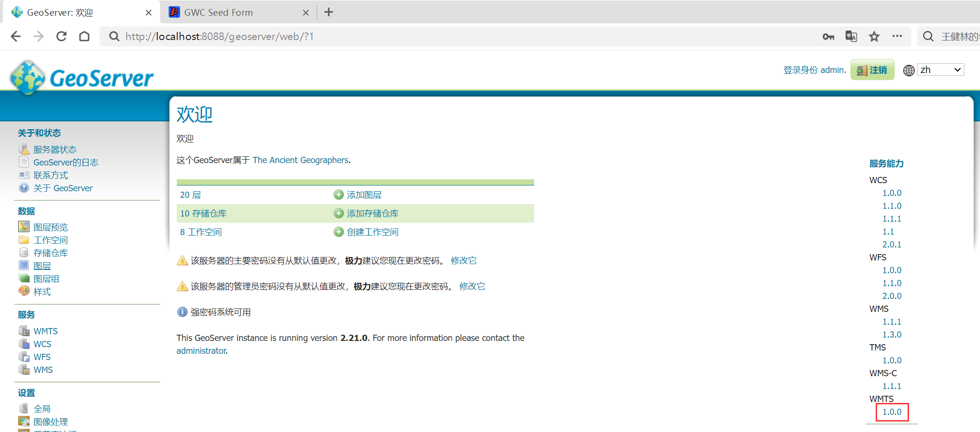Click the WCS service icon in sidebar
Image resolution: width=980 pixels, height=432 pixels.
pyautogui.click(x=24, y=343)
